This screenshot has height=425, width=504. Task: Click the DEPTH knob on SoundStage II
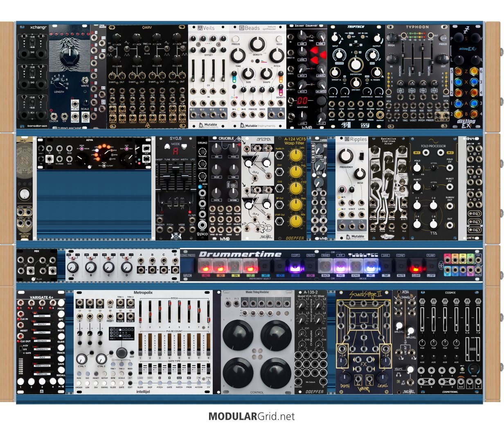coord(345,378)
